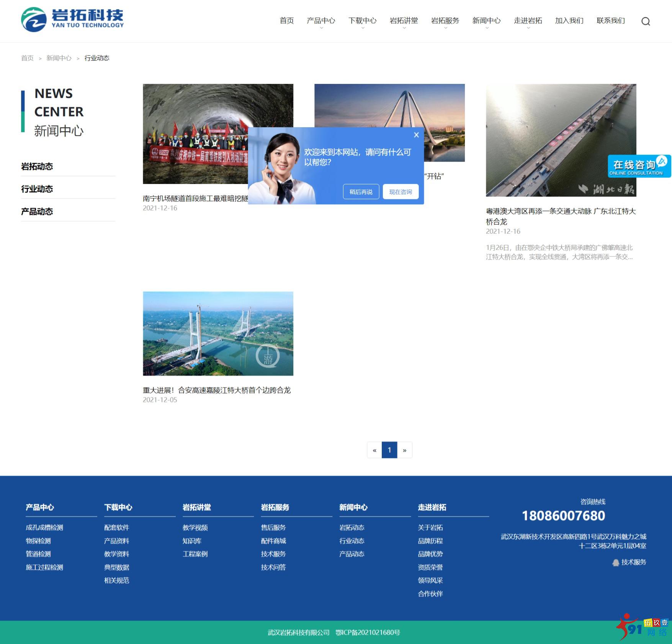Click the 技术服务 bell icon in footer
This screenshot has width=672, height=644.
coord(616,562)
